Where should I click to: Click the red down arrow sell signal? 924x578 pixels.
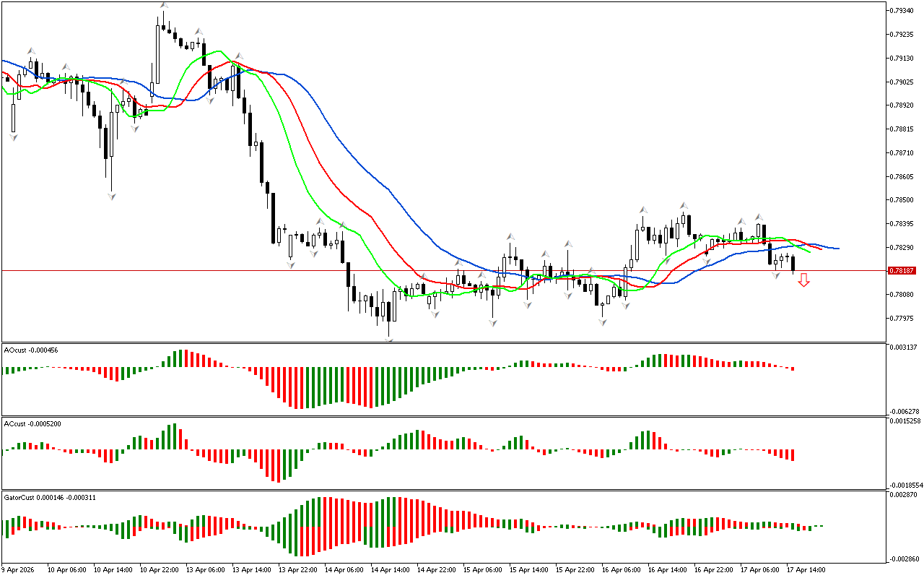[x=803, y=280]
